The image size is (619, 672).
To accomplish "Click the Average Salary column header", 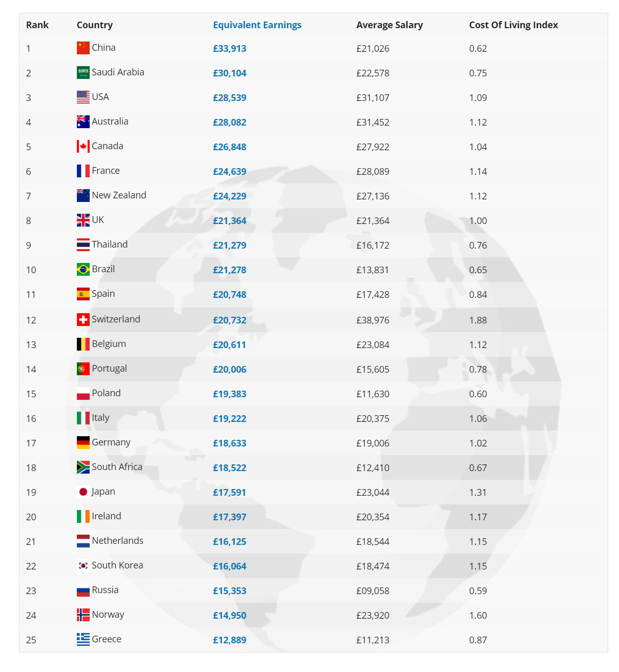I will click(389, 25).
